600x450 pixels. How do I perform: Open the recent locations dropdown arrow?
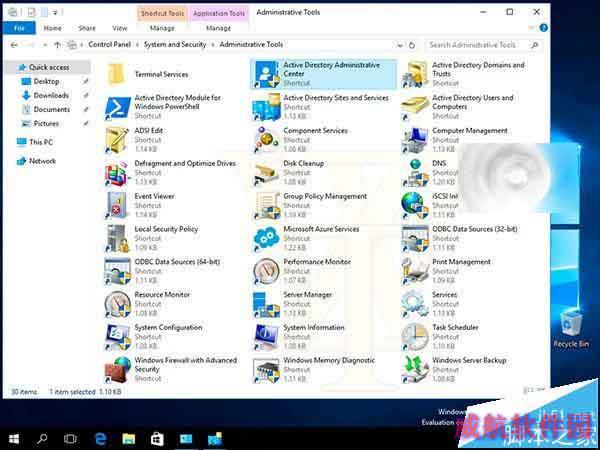point(45,45)
